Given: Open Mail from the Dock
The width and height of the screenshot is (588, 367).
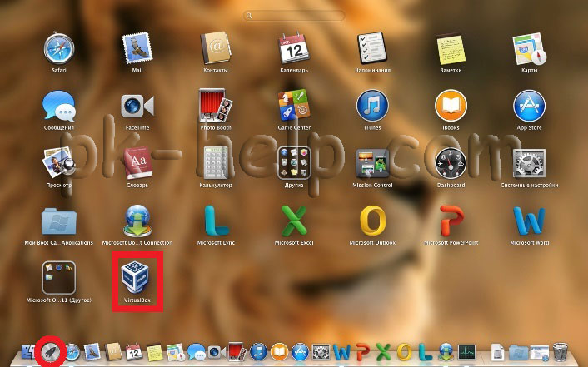Looking at the screenshot, I should (x=92, y=352).
